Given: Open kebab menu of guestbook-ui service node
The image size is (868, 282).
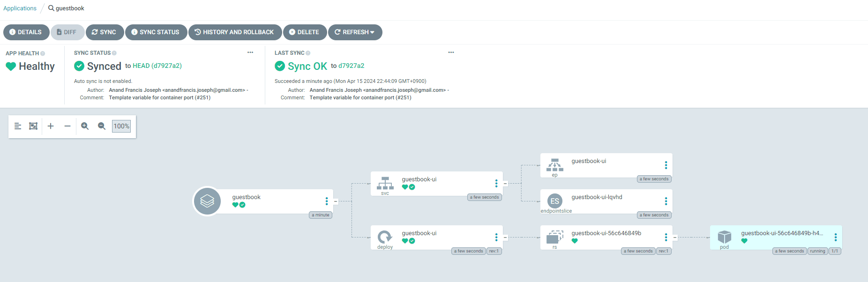Looking at the screenshot, I should point(496,183).
